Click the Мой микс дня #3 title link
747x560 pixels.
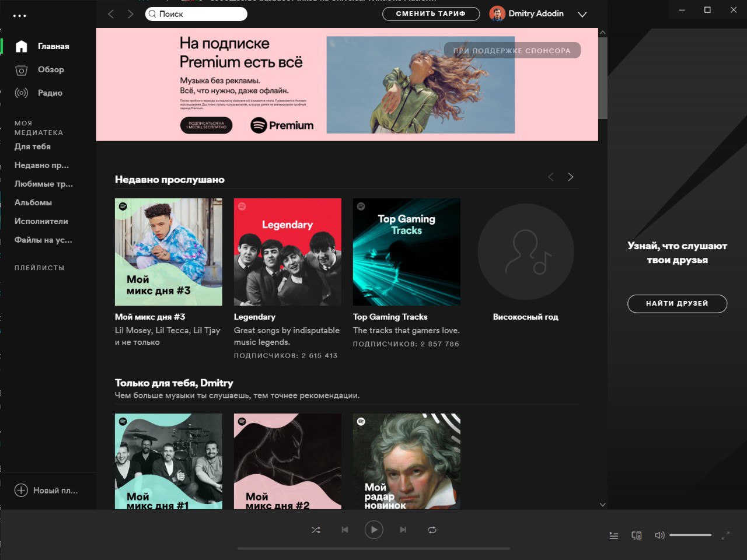[x=150, y=317]
